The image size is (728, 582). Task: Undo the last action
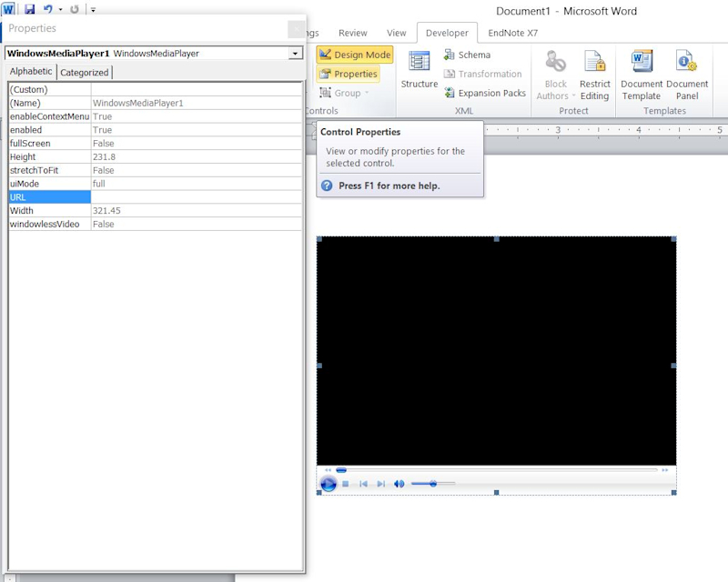pyautogui.click(x=48, y=9)
